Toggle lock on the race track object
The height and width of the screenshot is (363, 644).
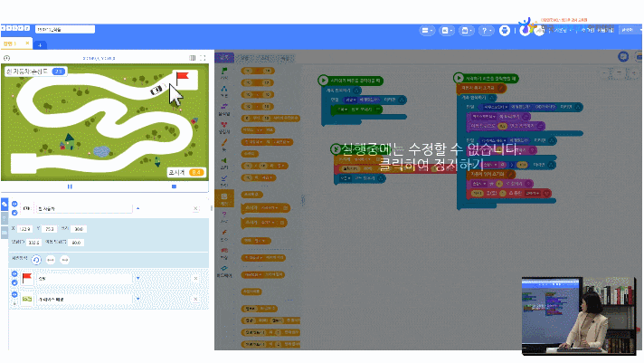[14, 303]
